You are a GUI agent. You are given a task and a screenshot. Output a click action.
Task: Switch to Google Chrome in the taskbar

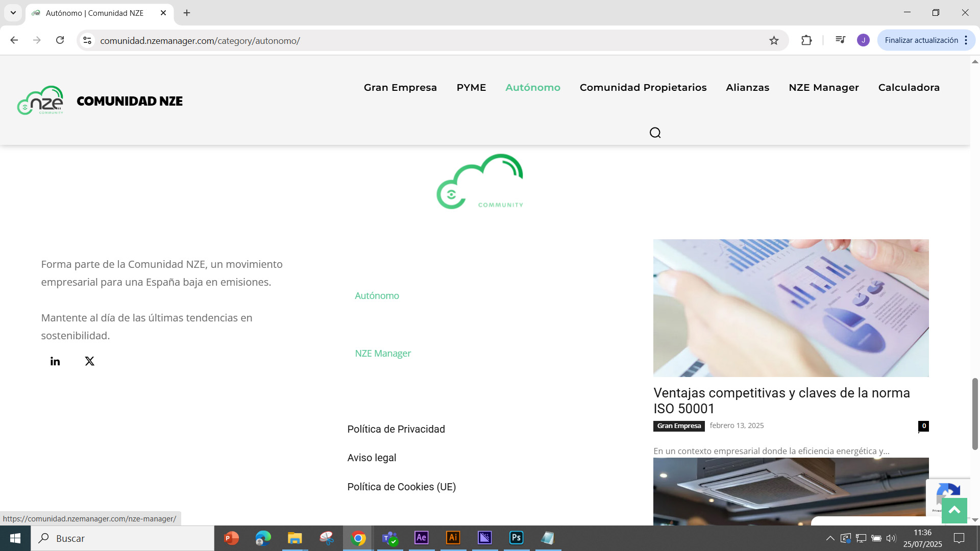click(x=358, y=538)
